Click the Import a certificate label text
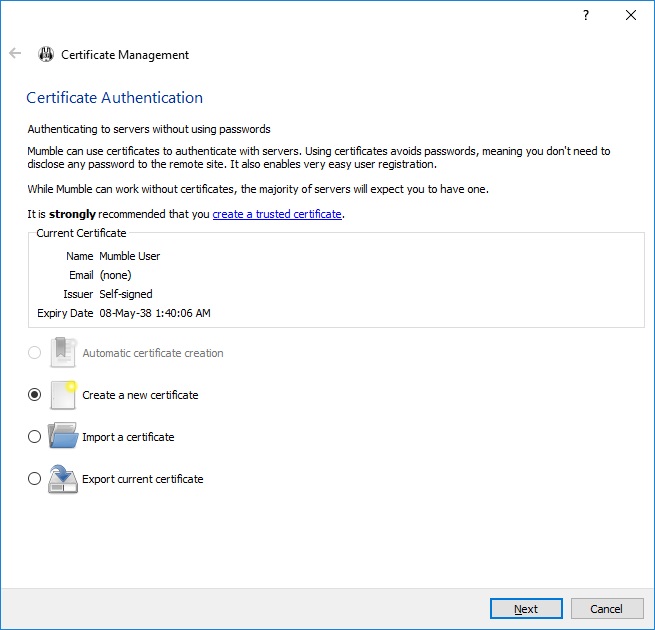Image resolution: width=655 pixels, height=630 pixels. click(x=128, y=437)
